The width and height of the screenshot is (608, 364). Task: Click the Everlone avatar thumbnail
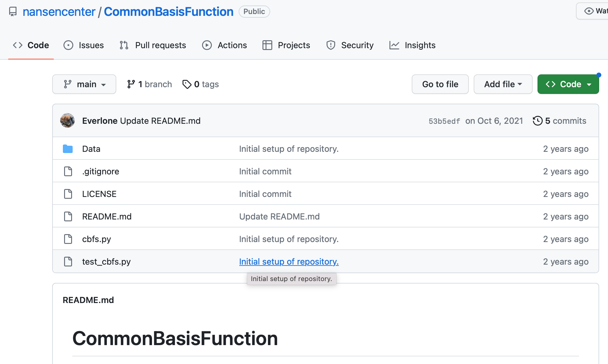[x=67, y=121]
